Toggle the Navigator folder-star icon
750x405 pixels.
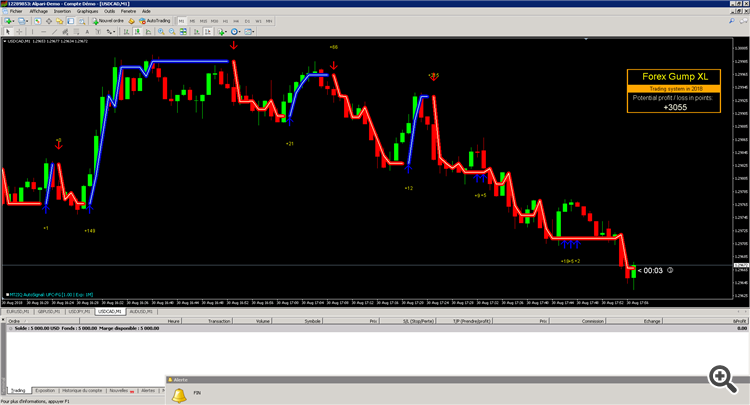click(x=59, y=21)
